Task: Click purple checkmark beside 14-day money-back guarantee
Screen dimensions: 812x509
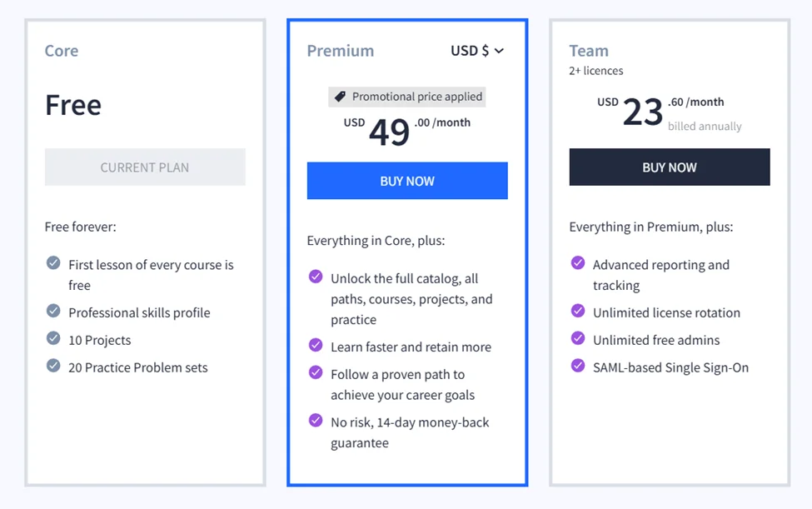Action: (x=316, y=420)
